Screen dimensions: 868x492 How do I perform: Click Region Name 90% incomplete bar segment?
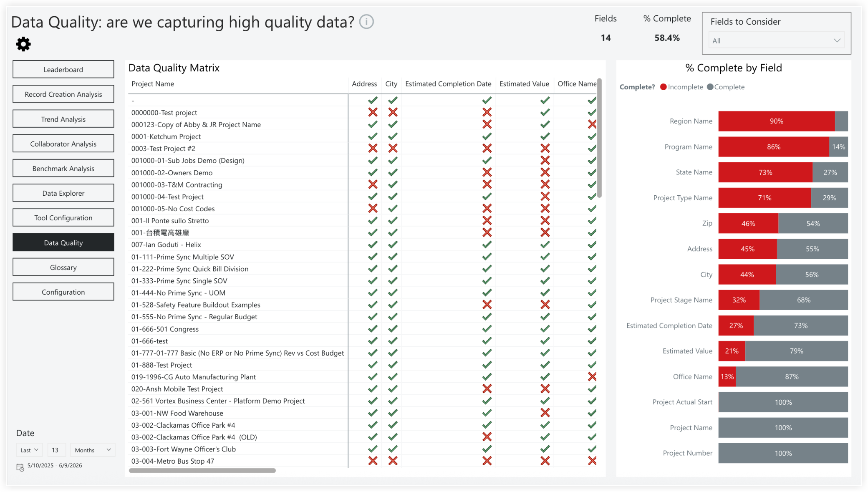click(x=776, y=121)
